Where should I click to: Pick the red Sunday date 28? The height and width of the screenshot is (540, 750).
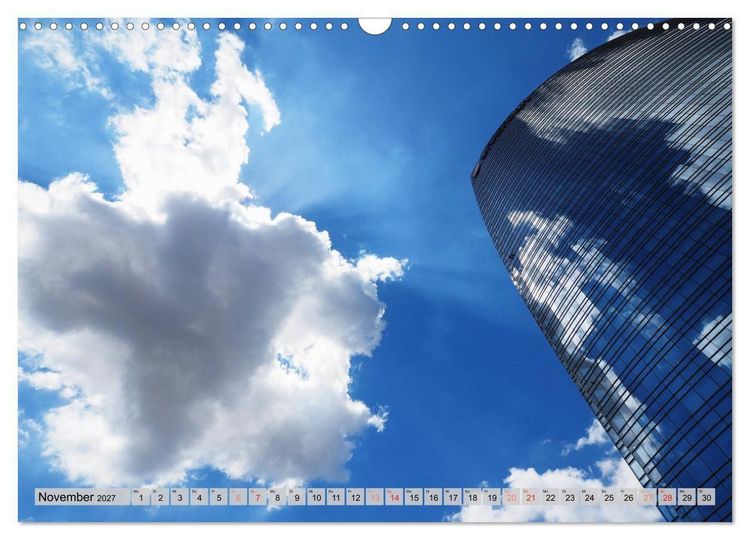[668, 497]
